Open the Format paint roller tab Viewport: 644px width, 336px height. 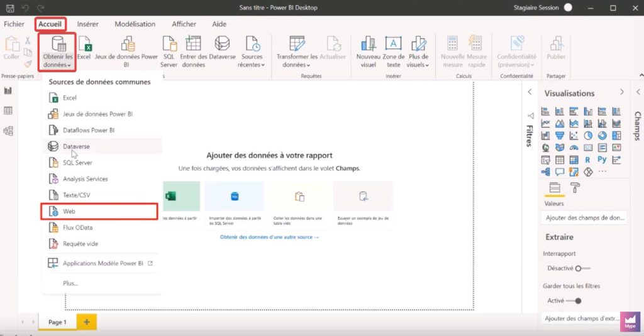pos(575,188)
